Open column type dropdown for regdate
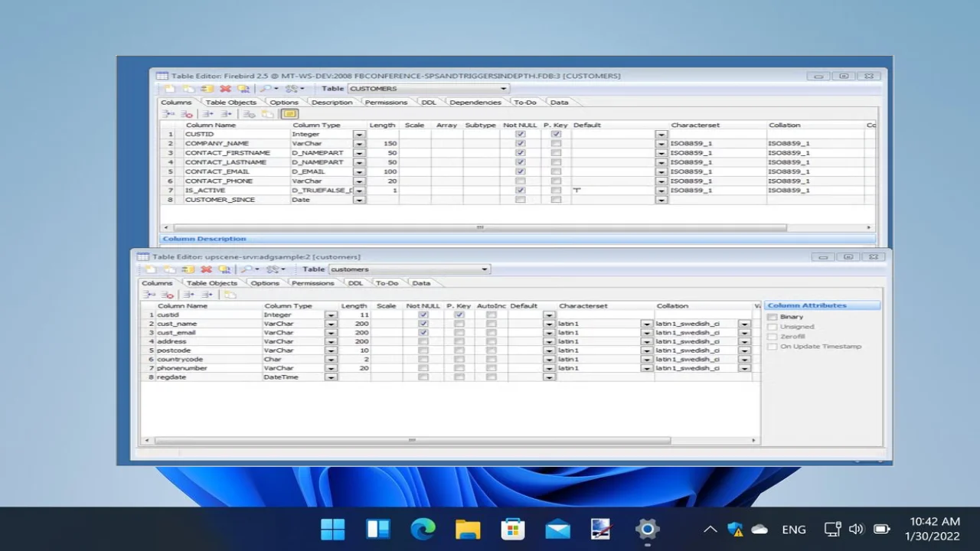 [x=331, y=377]
